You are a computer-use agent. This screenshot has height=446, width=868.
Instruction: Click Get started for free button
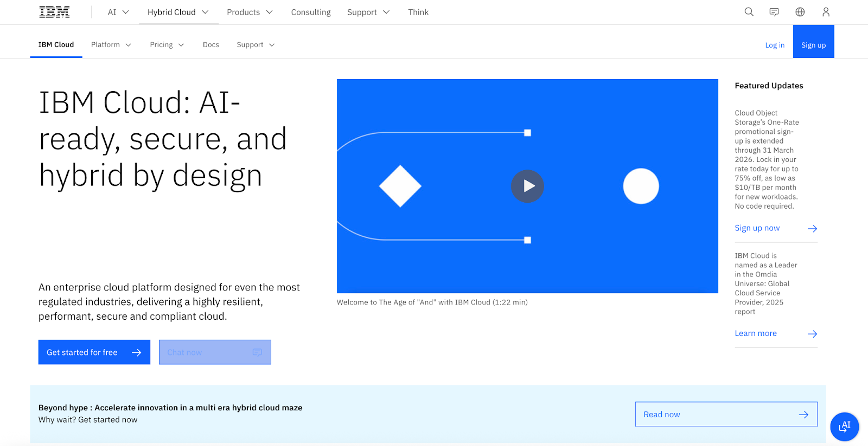[x=94, y=352]
